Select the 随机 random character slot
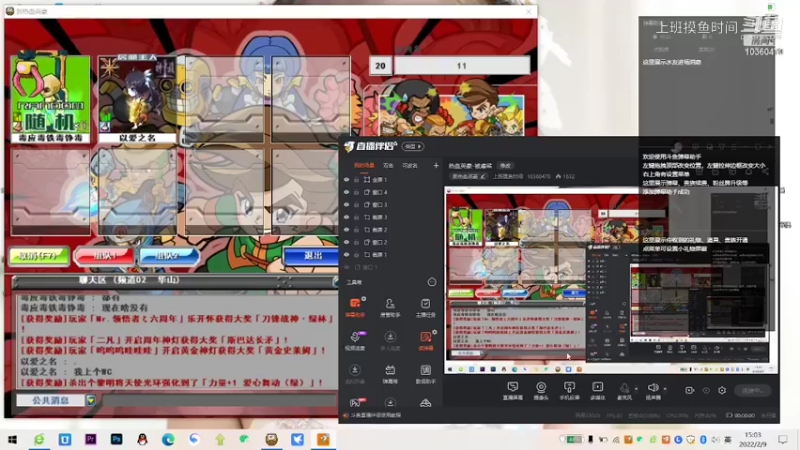The image size is (800, 450). pos(51,99)
